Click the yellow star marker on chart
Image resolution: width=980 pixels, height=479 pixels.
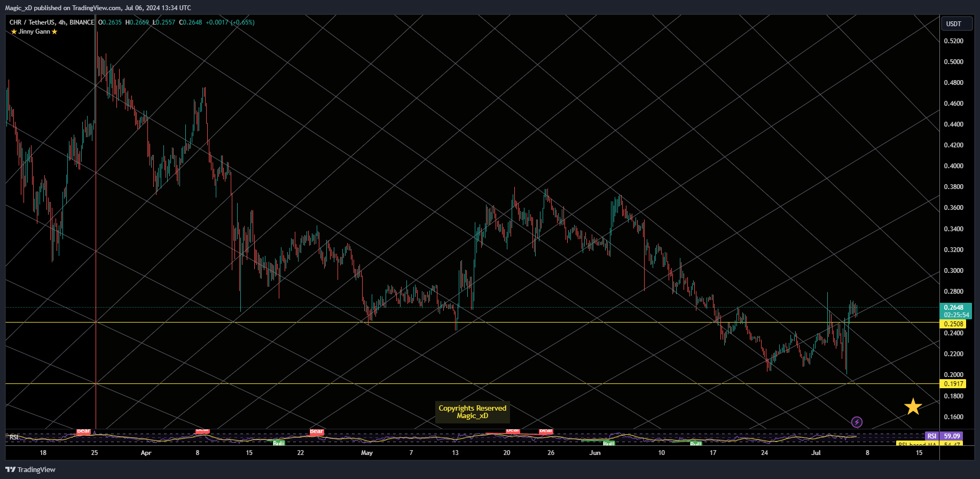[x=913, y=407]
